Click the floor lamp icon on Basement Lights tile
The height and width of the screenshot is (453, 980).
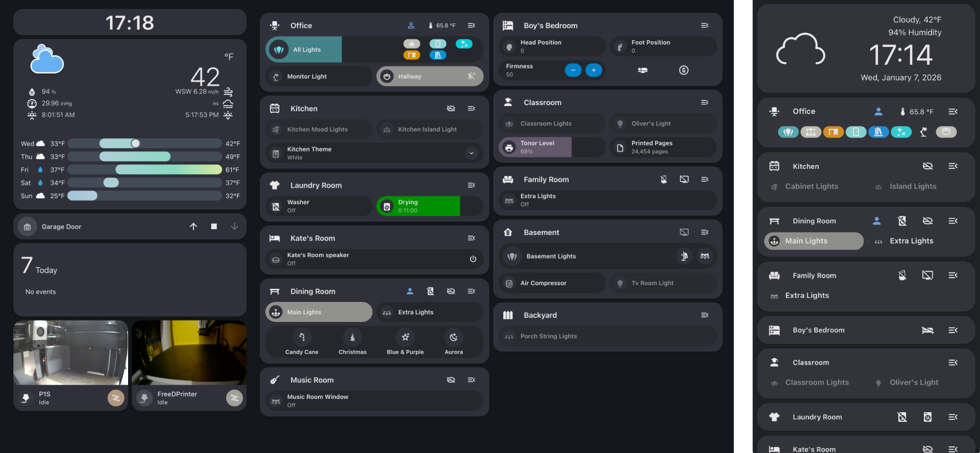point(684,256)
